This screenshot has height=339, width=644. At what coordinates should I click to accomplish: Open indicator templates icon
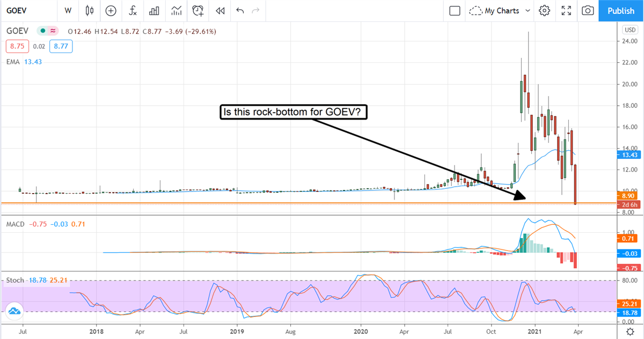pos(176,10)
